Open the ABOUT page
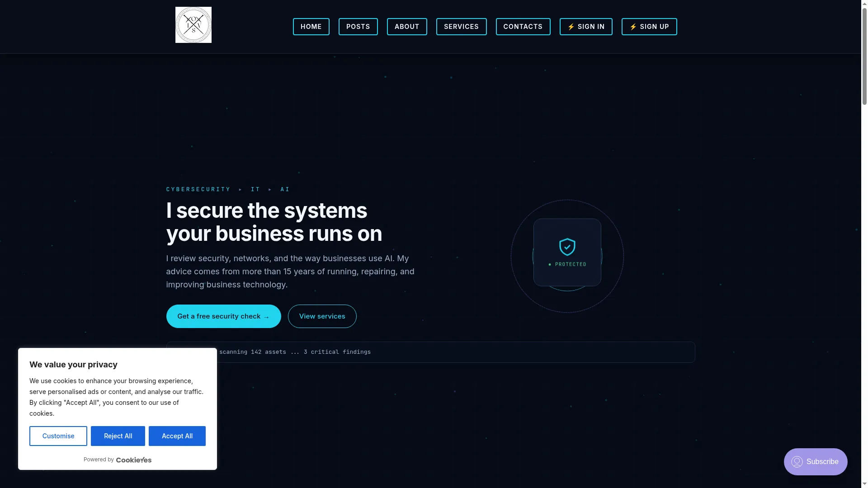The height and width of the screenshot is (488, 868). coord(407,27)
